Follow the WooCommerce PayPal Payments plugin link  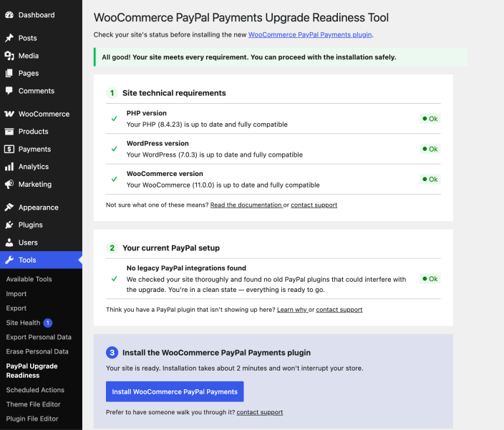click(310, 34)
